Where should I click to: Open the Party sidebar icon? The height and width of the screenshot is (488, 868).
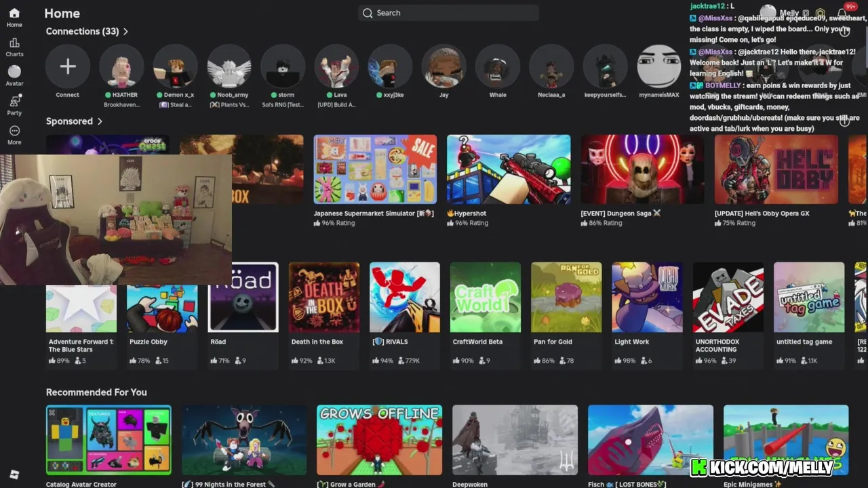click(x=14, y=105)
